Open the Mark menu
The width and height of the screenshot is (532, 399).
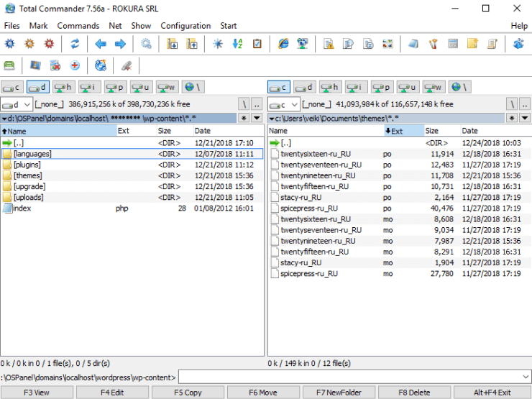tap(38, 26)
